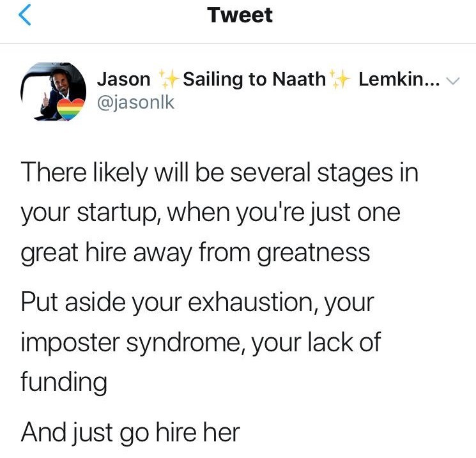Click the word "greatness" in the tweet
The height and width of the screenshot is (458, 476).
click(x=313, y=253)
